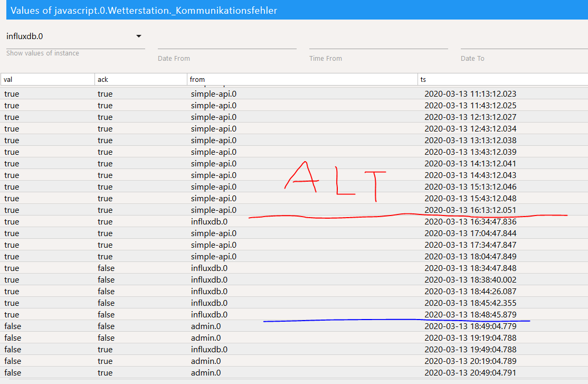Select timestamp 2020-03-13 18:04:47.849

tap(470, 257)
